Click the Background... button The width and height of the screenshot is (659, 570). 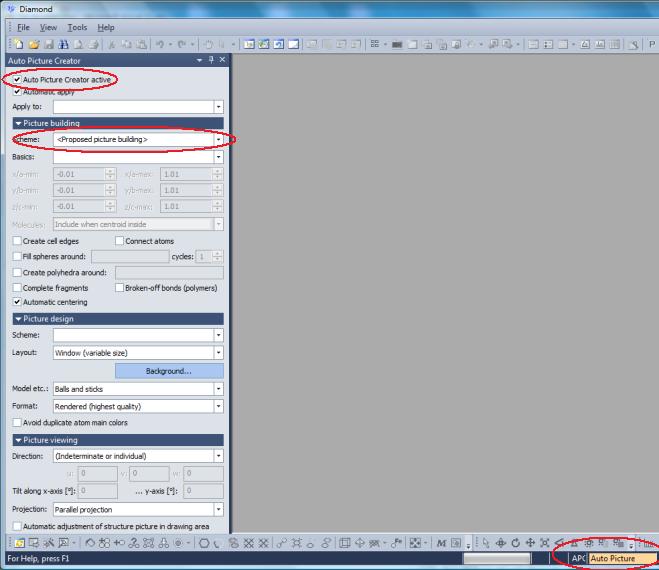(x=169, y=371)
